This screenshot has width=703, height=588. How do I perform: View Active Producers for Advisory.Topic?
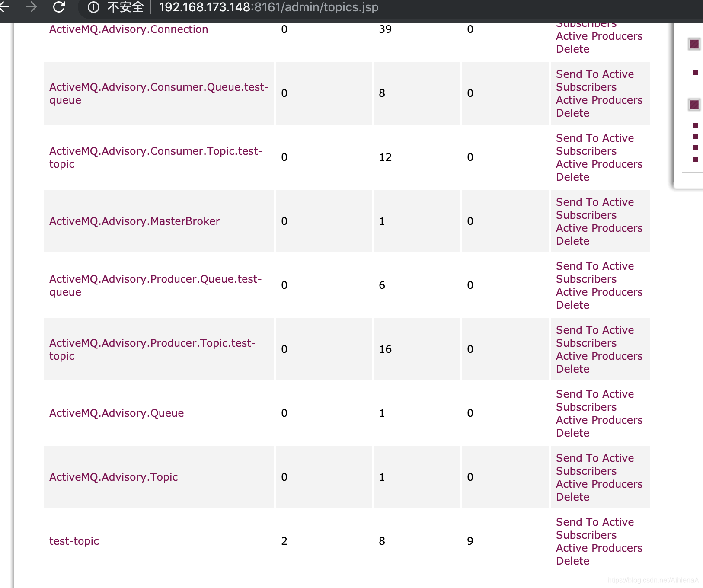point(599,484)
